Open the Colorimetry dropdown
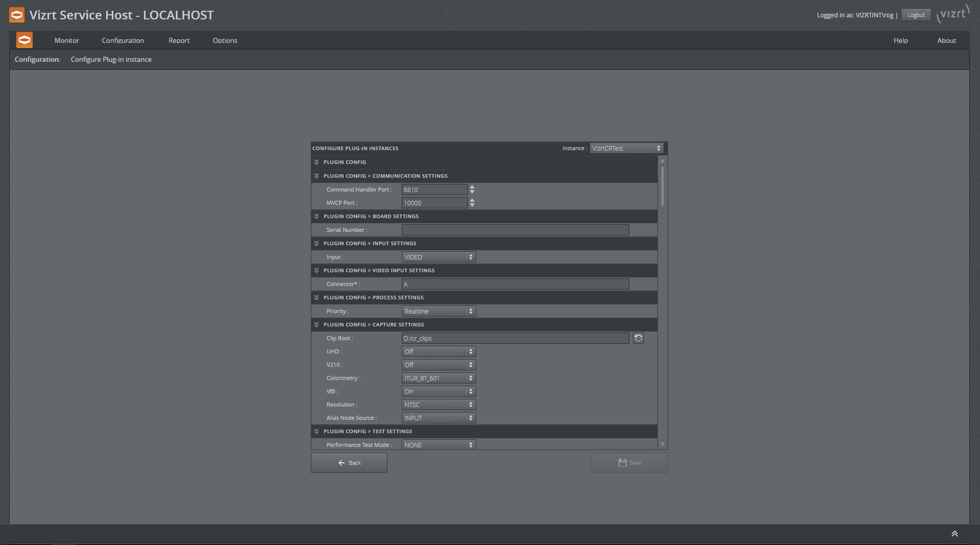 [438, 378]
